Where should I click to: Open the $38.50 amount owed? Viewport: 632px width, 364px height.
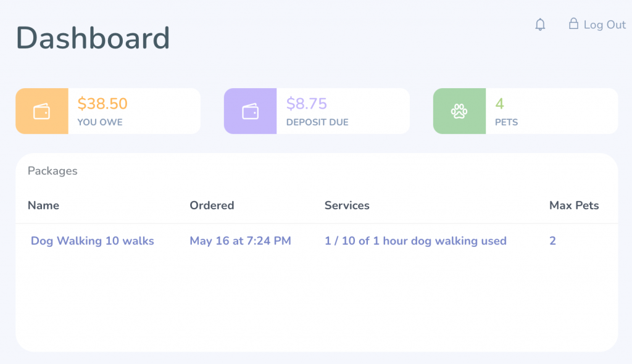(102, 104)
